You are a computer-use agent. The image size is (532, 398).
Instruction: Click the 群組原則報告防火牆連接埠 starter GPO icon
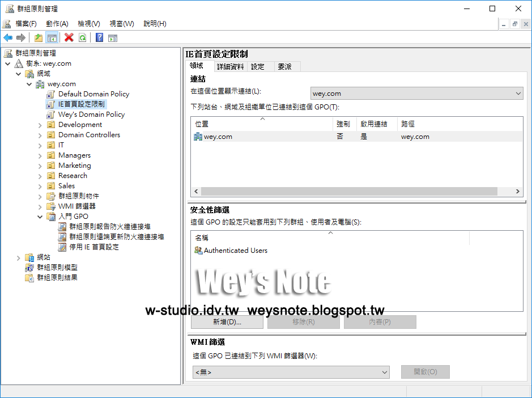coord(62,227)
